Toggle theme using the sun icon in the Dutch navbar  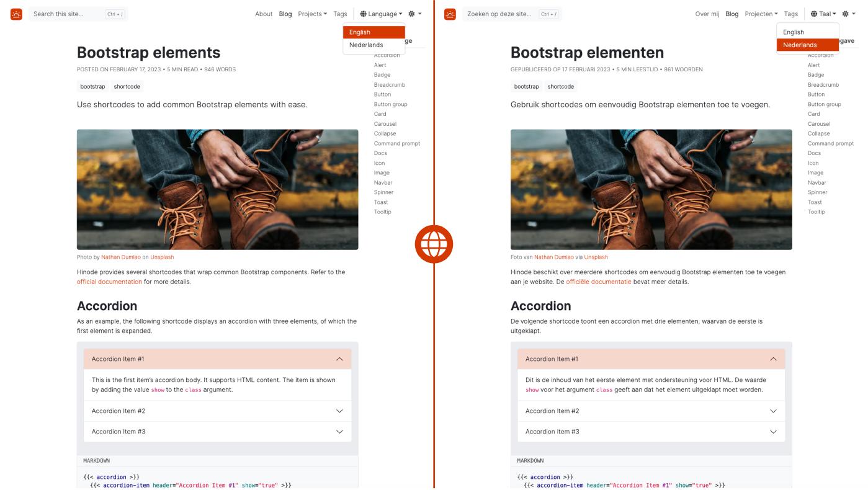pyautogui.click(x=845, y=14)
